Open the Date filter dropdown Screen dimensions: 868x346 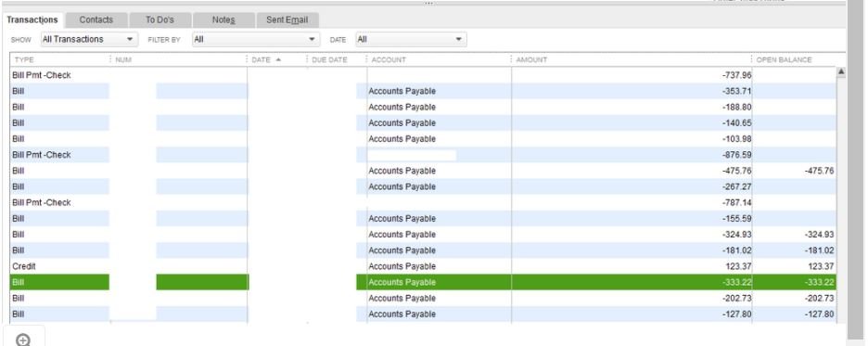[411, 39]
